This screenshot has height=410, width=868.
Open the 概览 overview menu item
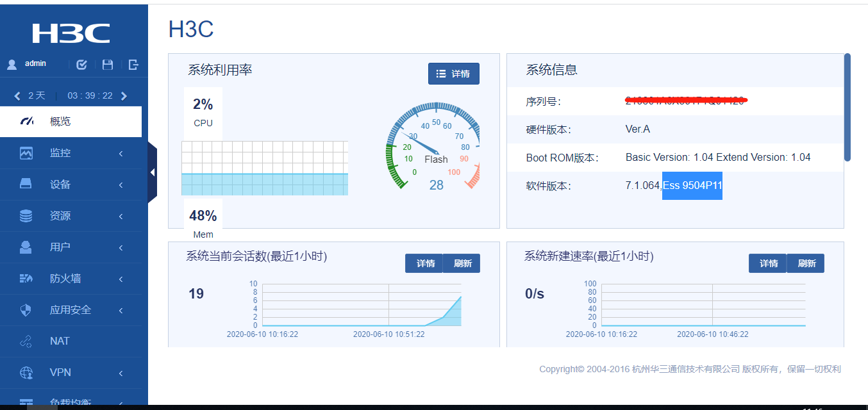[71, 122]
